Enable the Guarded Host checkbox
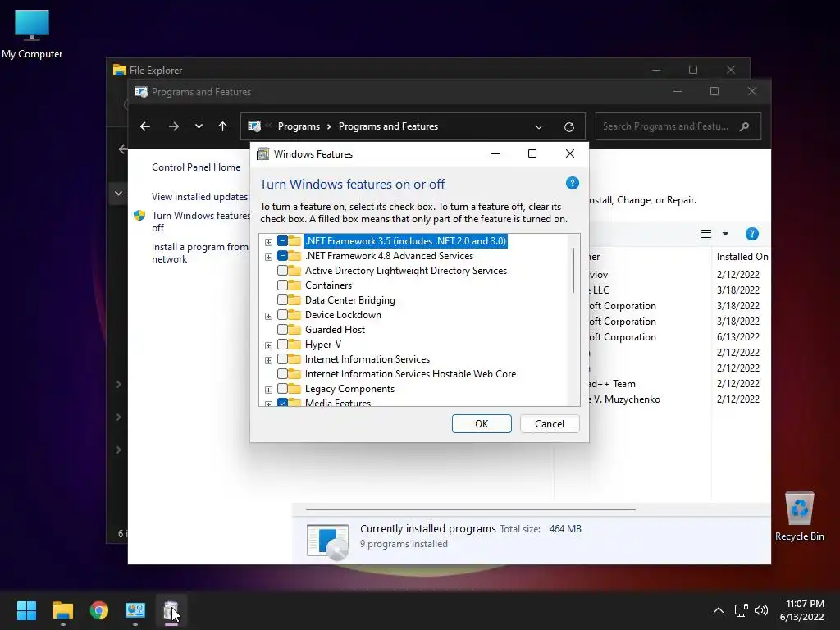 282,330
